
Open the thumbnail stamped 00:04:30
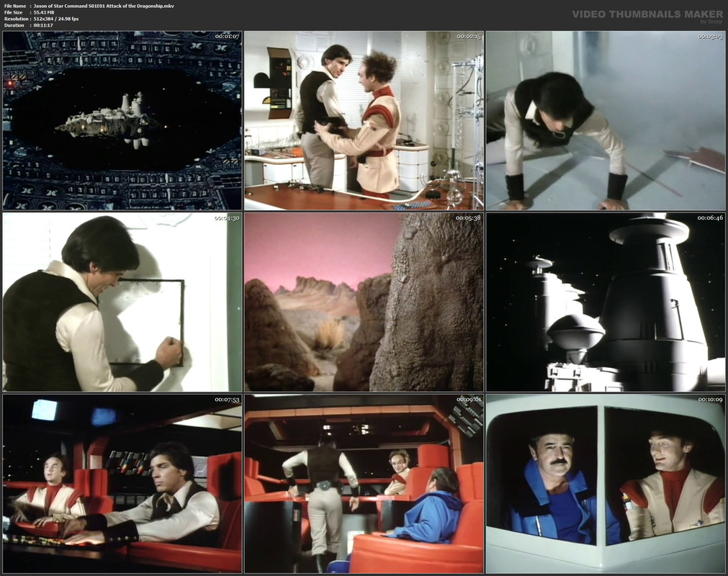[x=122, y=302]
